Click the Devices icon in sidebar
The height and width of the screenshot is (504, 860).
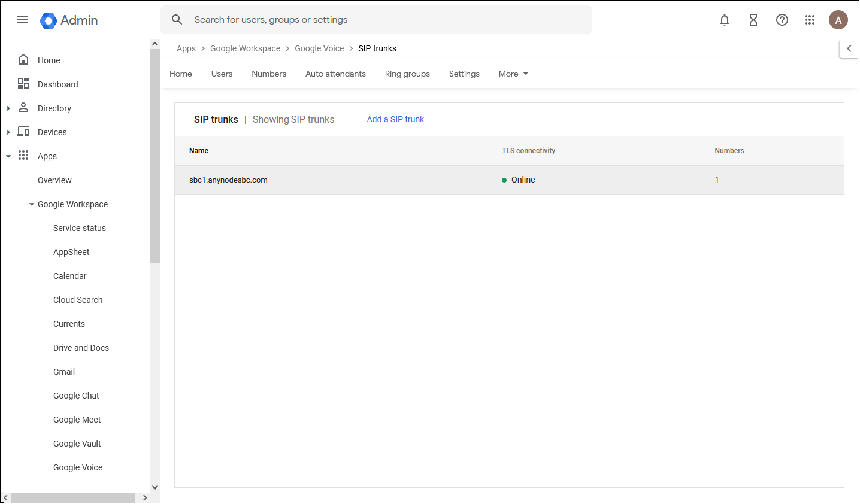[23, 132]
